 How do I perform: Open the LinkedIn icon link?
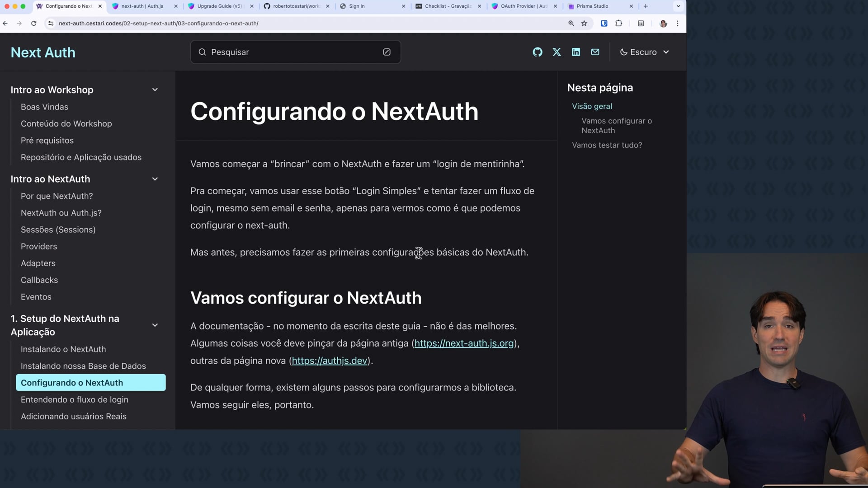[x=576, y=52]
